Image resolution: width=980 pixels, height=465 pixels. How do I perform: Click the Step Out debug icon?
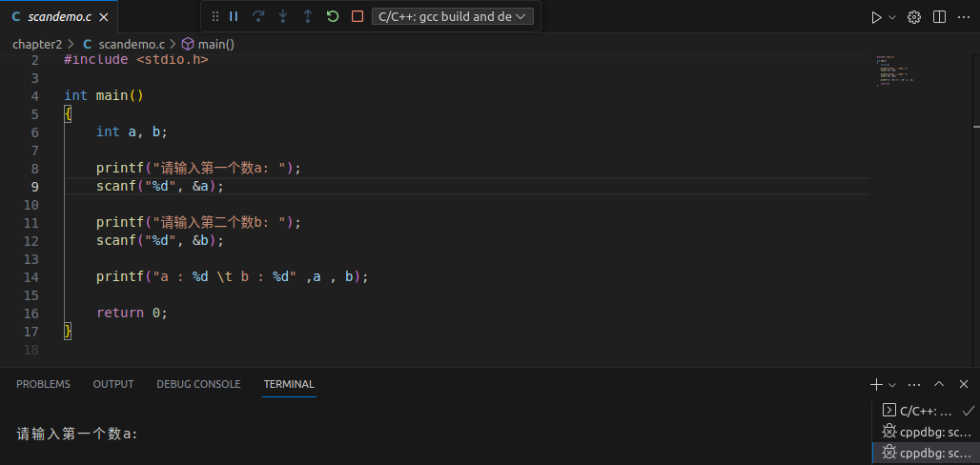(x=308, y=16)
